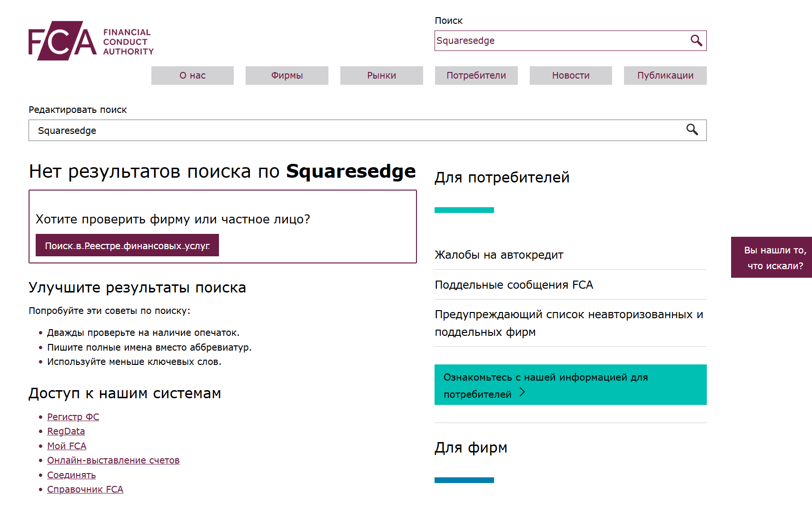Click the edit-search magnifier icon
This screenshot has height=514, width=812.
click(x=692, y=130)
